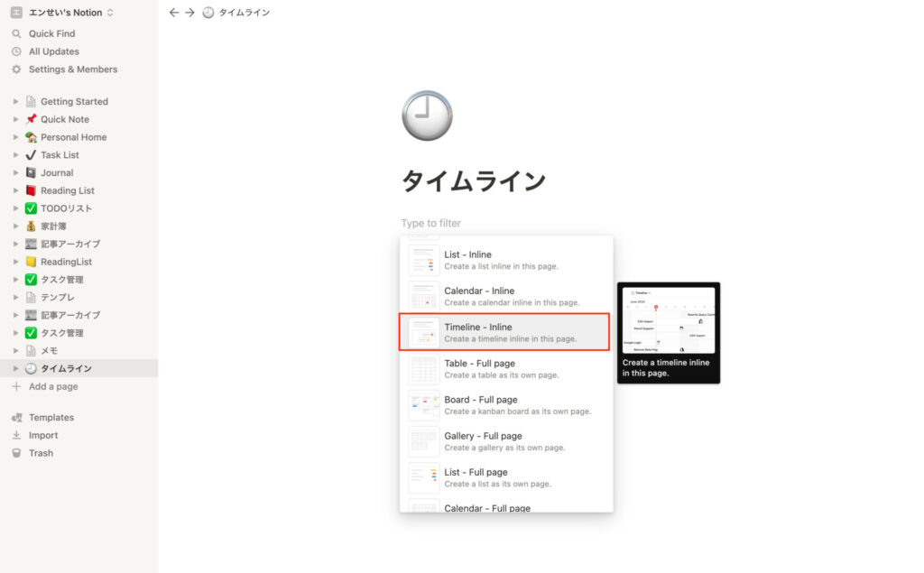Click the メモ page icon

tap(32, 351)
